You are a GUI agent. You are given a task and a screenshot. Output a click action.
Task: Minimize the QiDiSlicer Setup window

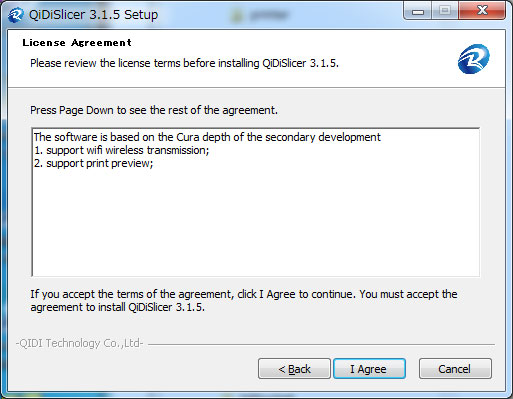[418, 11]
